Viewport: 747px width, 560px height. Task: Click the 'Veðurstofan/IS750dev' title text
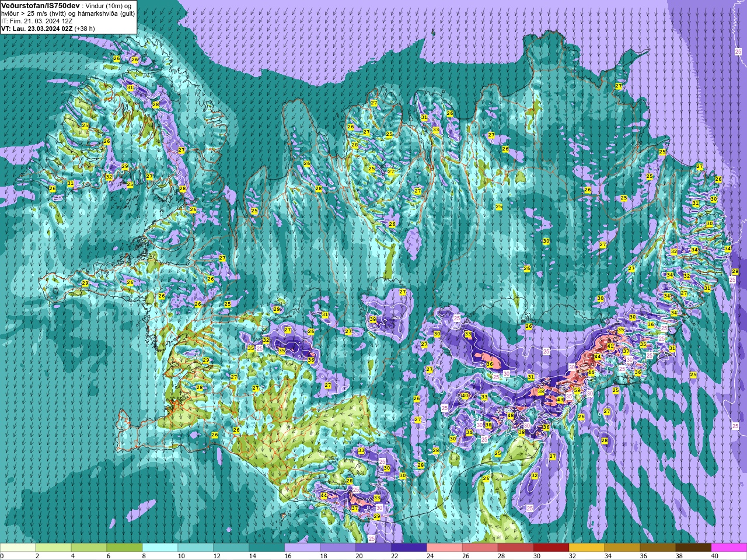coord(40,5)
